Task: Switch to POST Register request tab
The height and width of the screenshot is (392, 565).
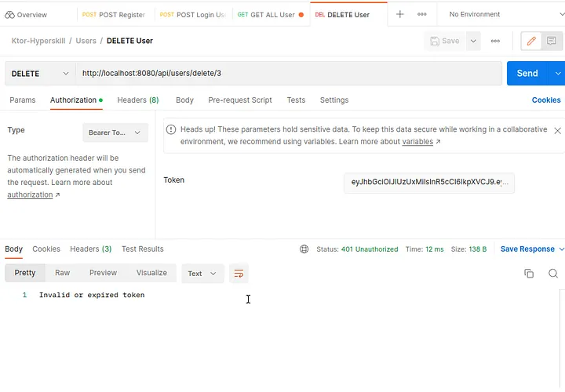Action: (x=114, y=15)
